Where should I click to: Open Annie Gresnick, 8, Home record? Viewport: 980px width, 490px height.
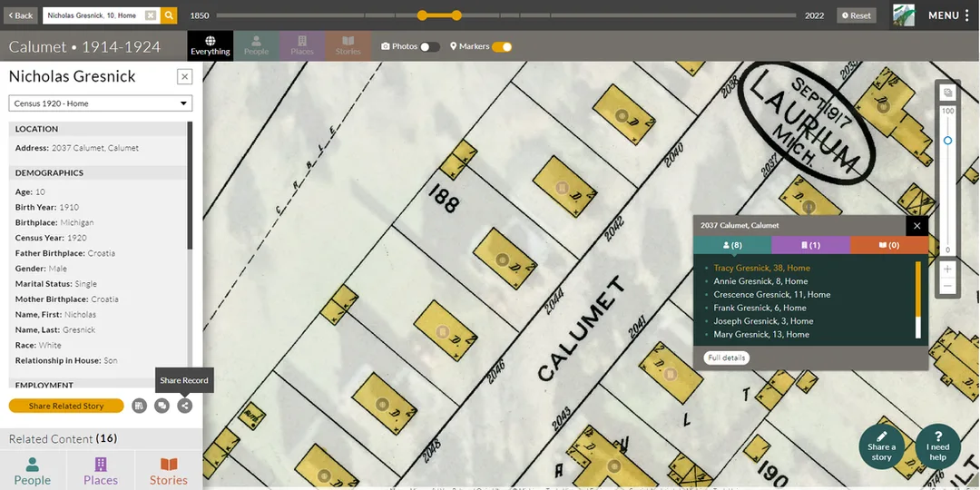point(760,281)
